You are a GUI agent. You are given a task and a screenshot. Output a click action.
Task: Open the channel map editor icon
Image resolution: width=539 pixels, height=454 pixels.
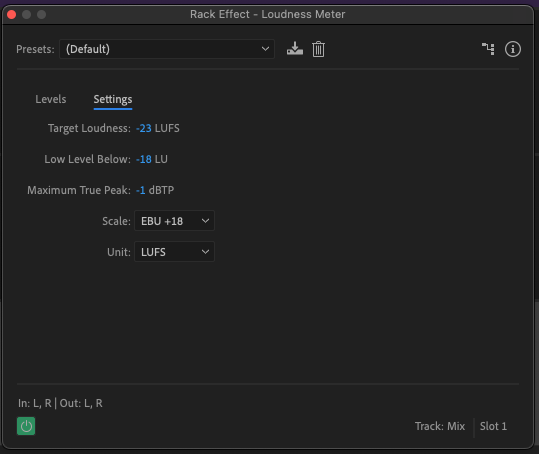(488, 49)
